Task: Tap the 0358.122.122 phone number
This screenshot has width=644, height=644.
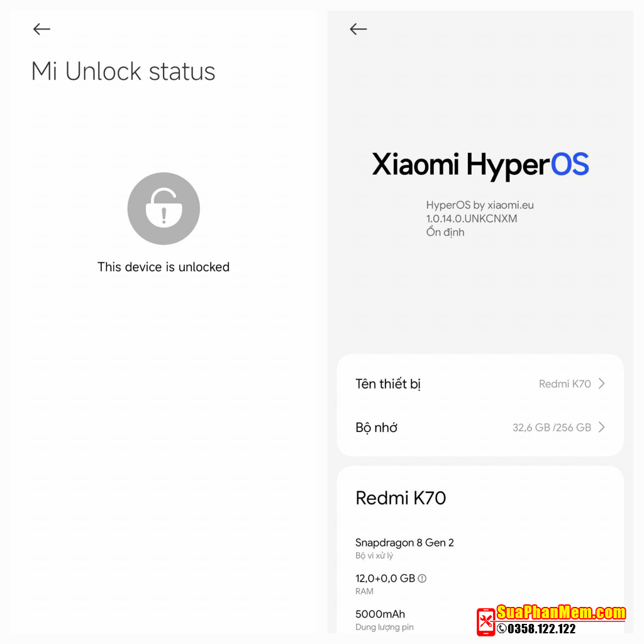Action: click(x=541, y=628)
